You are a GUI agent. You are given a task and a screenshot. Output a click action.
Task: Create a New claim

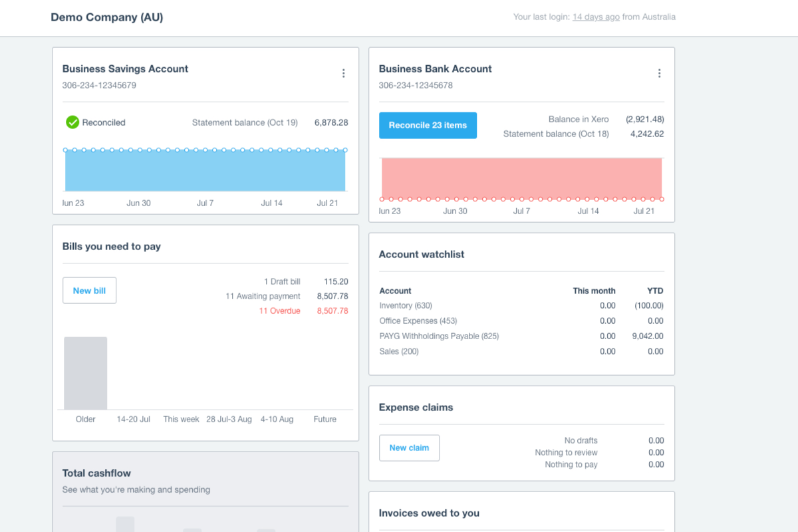coord(409,448)
